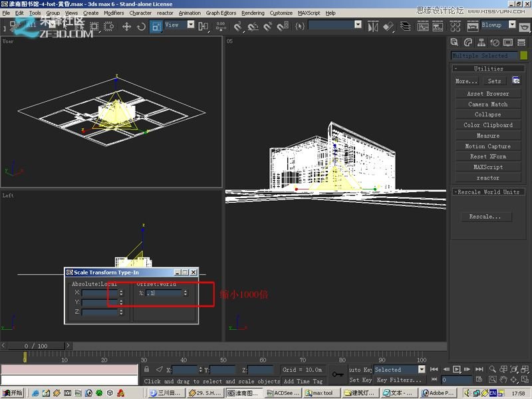Open the Blowup render type dropdown
The image size is (532, 399).
(x=512, y=25)
